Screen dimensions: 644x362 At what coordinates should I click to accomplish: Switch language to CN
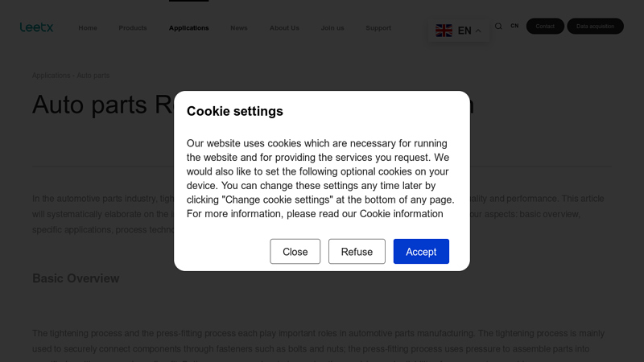click(514, 27)
